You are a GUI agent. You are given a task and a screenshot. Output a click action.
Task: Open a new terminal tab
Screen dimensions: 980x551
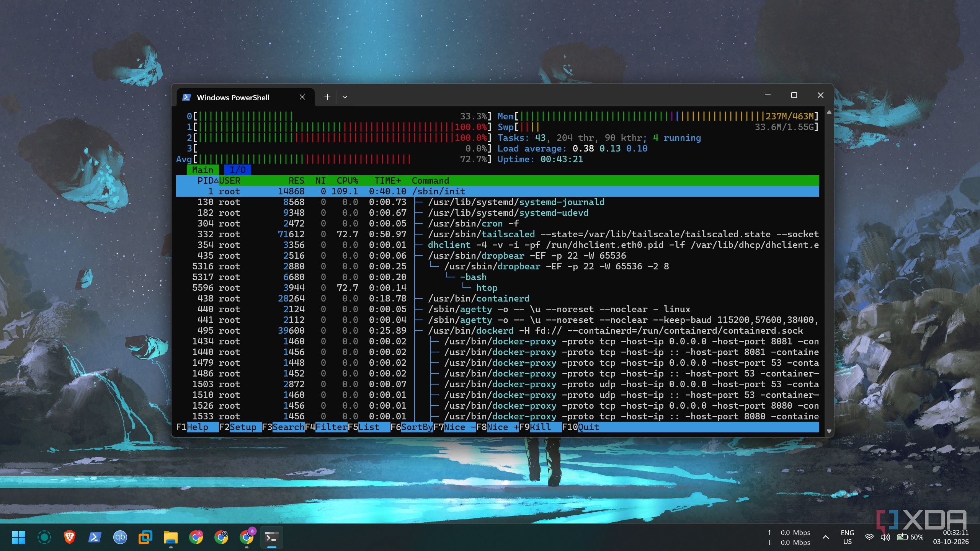click(x=327, y=97)
